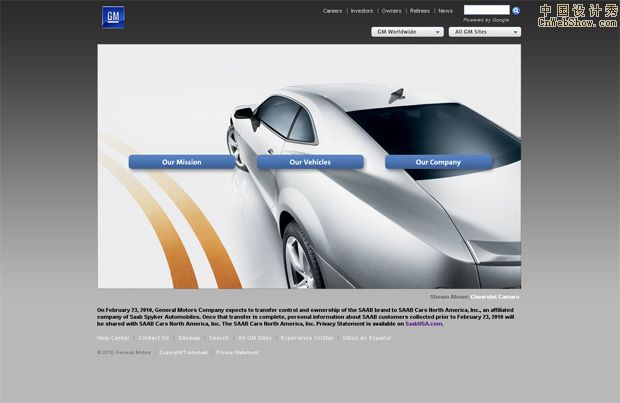This screenshot has width=620, height=403.
Task: Open the Owners menu link
Action: click(391, 11)
